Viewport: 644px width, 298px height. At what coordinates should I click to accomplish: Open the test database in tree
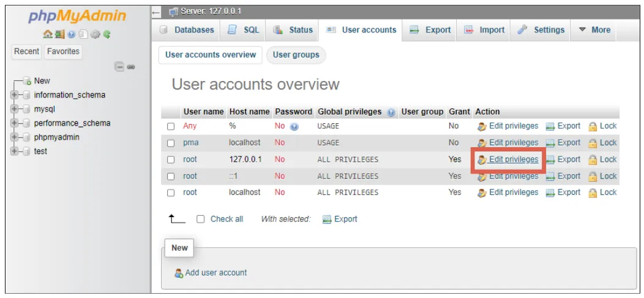(x=40, y=151)
